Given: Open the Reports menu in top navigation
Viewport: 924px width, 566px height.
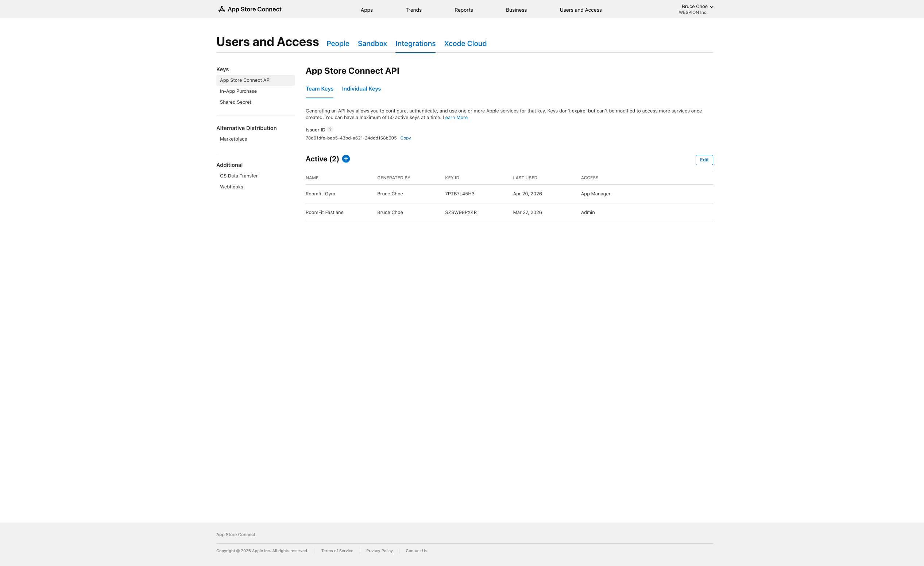Looking at the screenshot, I should [464, 10].
